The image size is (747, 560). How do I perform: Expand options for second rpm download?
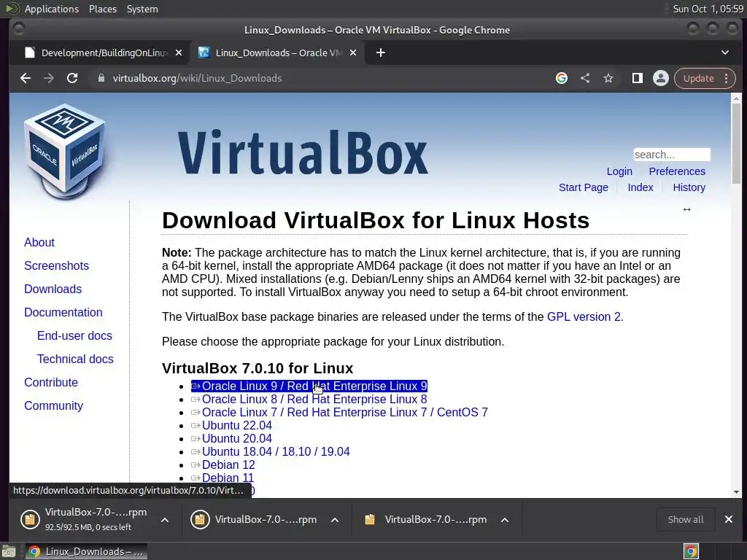click(x=335, y=520)
